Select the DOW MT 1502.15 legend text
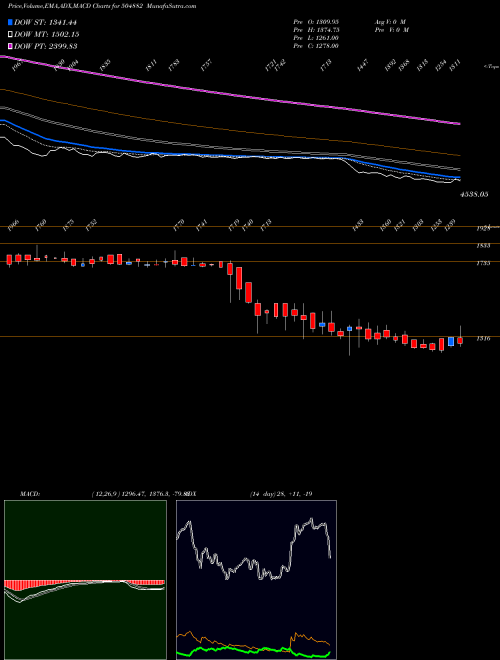The image size is (500, 660). (47, 35)
